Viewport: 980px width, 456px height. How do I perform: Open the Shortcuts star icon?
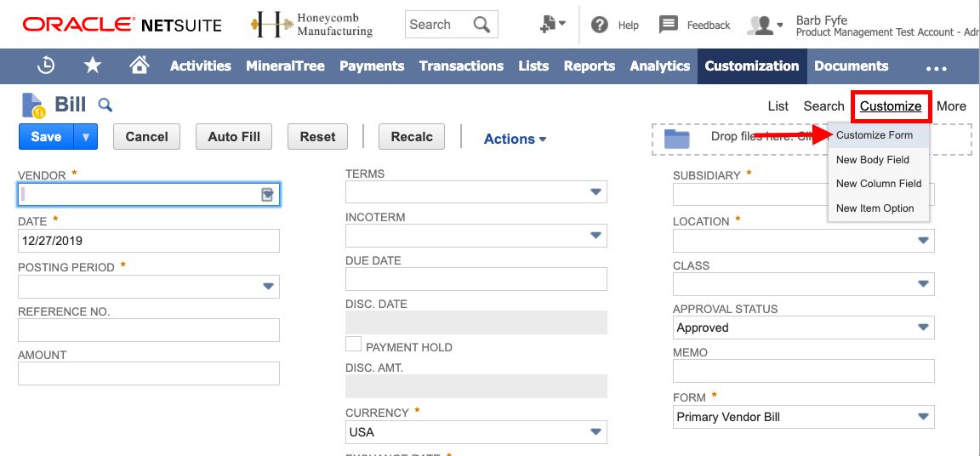point(93,66)
